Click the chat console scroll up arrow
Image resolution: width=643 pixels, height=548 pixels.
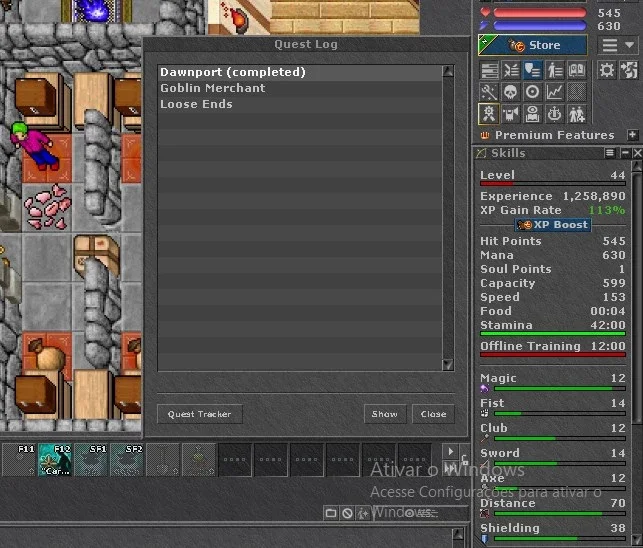tap(458, 534)
